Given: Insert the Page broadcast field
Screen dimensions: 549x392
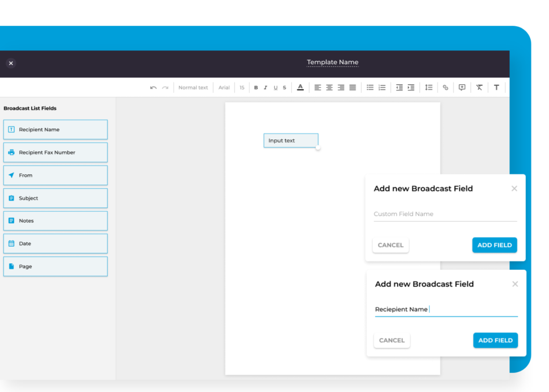Looking at the screenshot, I should 55,266.
